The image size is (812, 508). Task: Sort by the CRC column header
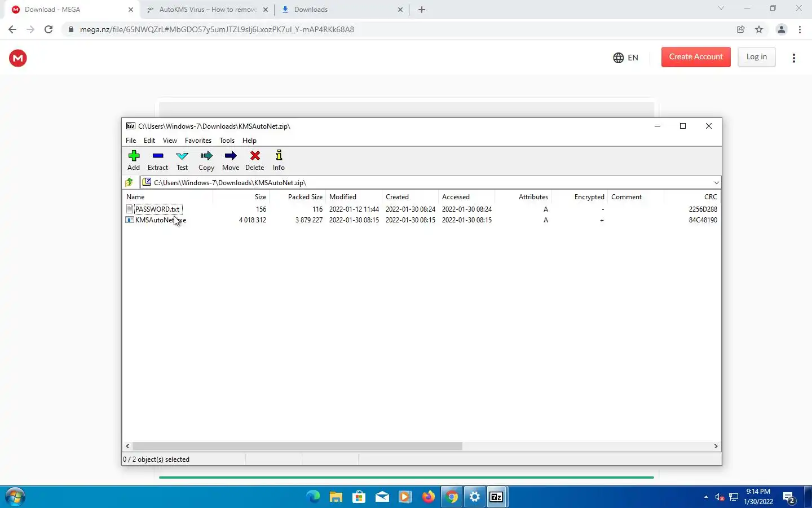pos(692,197)
